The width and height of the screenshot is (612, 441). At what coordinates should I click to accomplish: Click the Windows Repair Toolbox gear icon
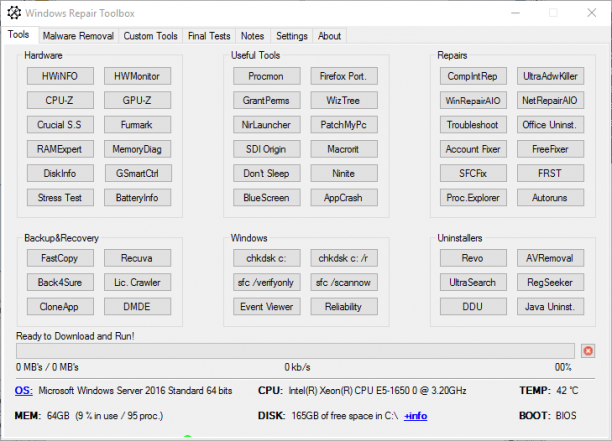pos(14,13)
